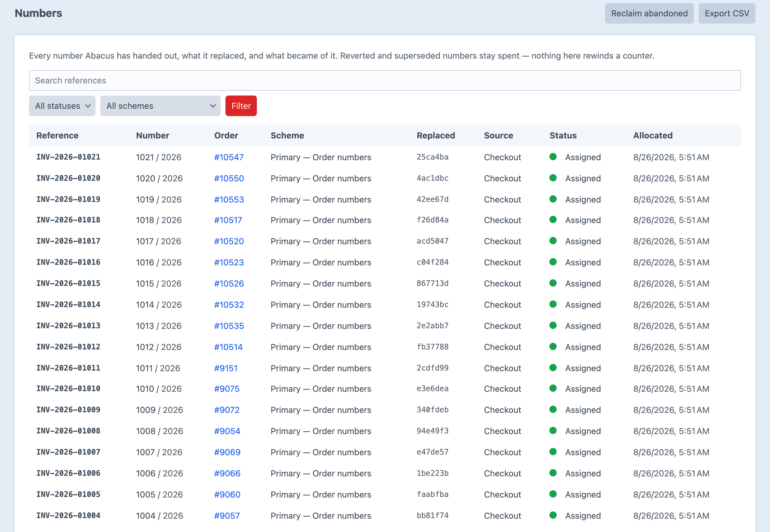Open order #10526 link
The height and width of the screenshot is (532, 770).
coord(229,284)
